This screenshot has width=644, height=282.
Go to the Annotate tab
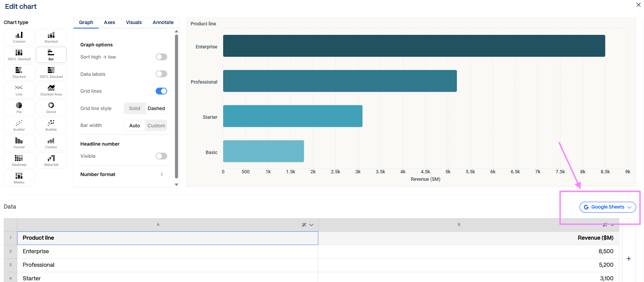click(x=163, y=22)
